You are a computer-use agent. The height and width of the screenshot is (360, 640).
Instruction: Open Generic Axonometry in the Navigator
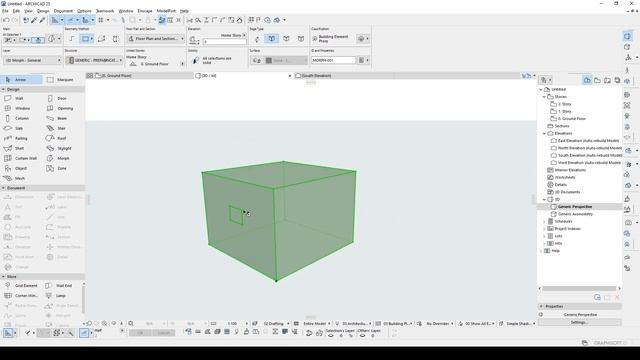pyautogui.click(x=575, y=214)
